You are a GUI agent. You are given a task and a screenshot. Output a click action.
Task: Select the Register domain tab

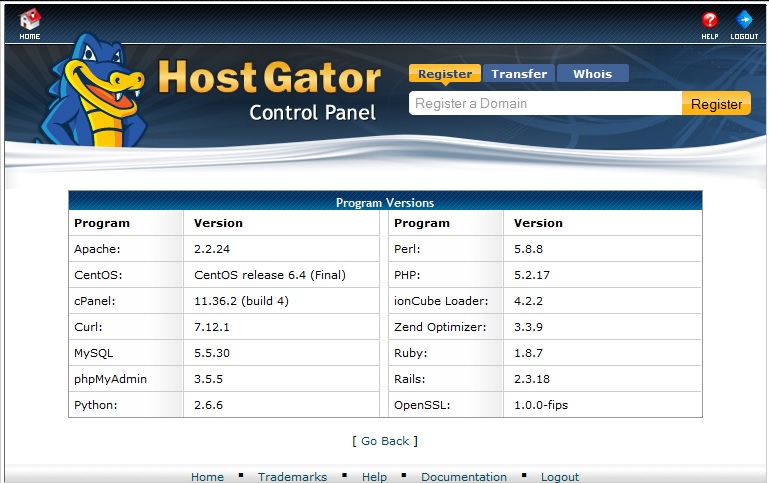445,74
